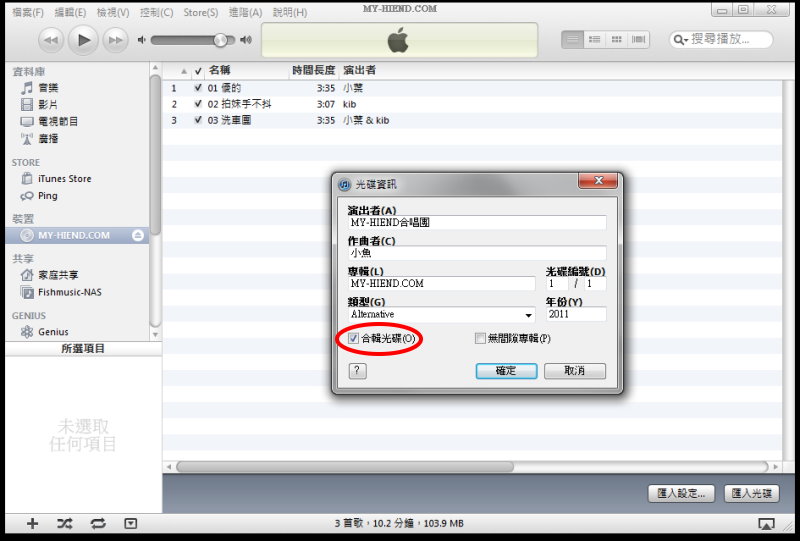Viewport: 800px width, 541px height.
Task: Open the help question mark button
Action: (x=357, y=370)
